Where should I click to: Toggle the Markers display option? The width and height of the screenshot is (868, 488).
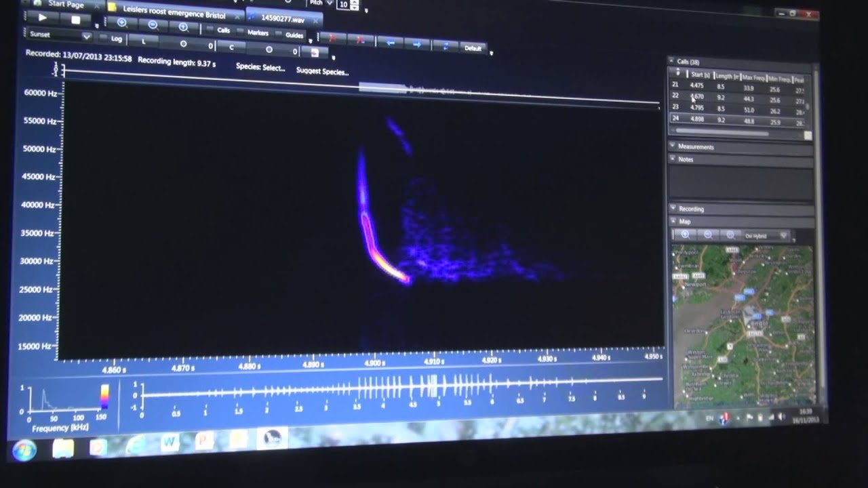pyautogui.click(x=254, y=33)
